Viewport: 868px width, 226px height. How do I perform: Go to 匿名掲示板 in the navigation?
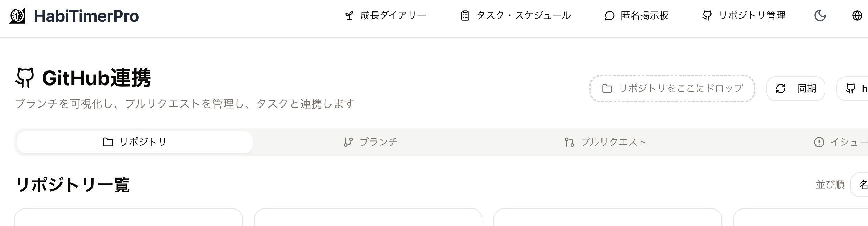pyautogui.click(x=644, y=15)
